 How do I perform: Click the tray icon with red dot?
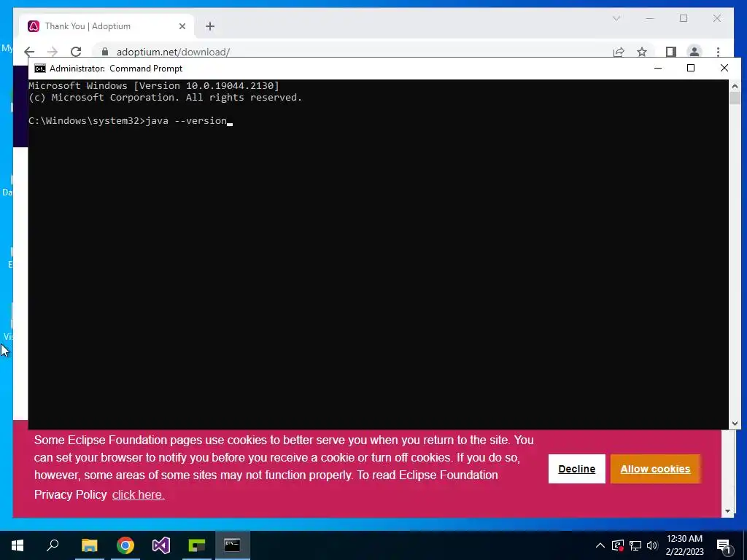point(618,545)
